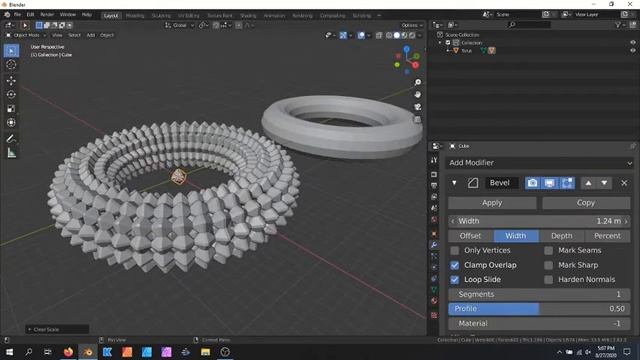Open the Options dropdown in viewport header
The height and width of the screenshot is (360, 640).
coord(412,25)
